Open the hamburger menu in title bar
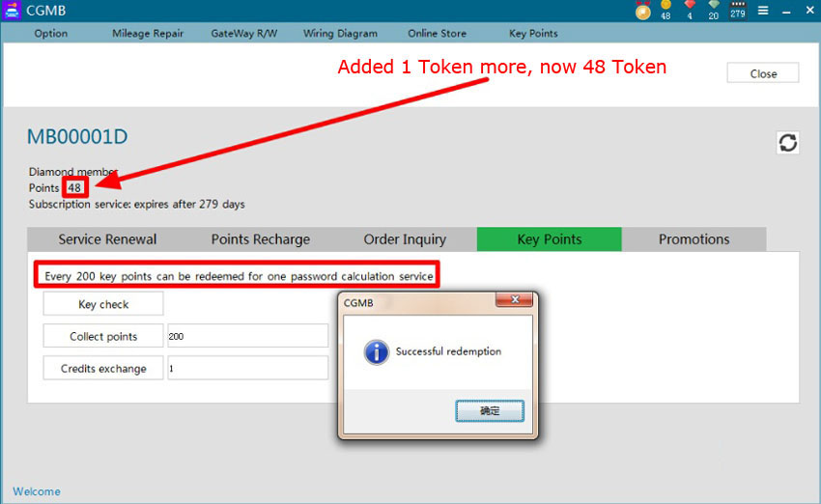This screenshot has height=504, width=821. coord(763,11)
